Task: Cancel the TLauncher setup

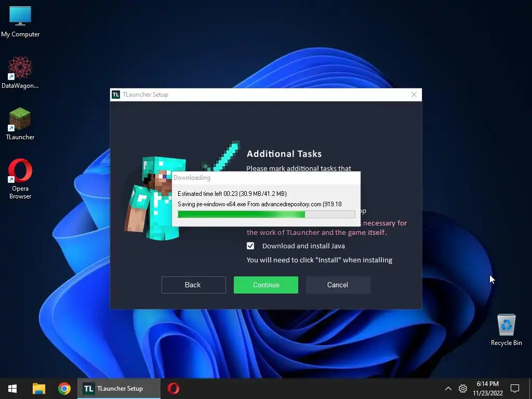Action: 338,285
